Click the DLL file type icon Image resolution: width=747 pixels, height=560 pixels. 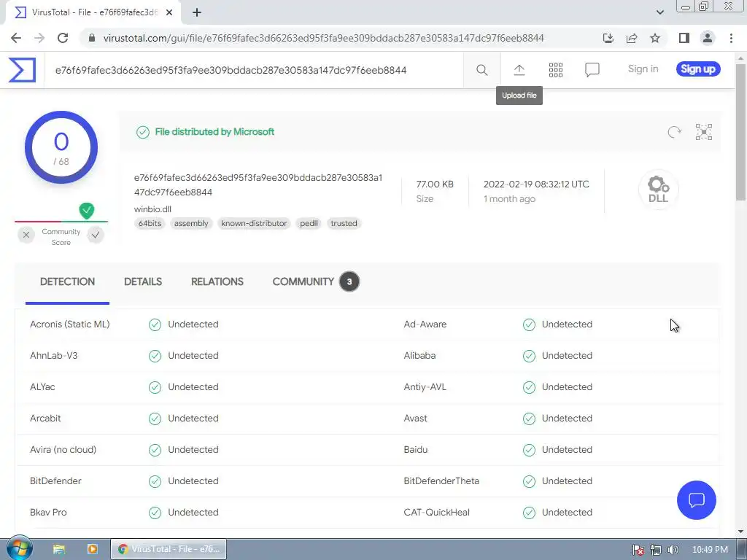pos(659,189)
